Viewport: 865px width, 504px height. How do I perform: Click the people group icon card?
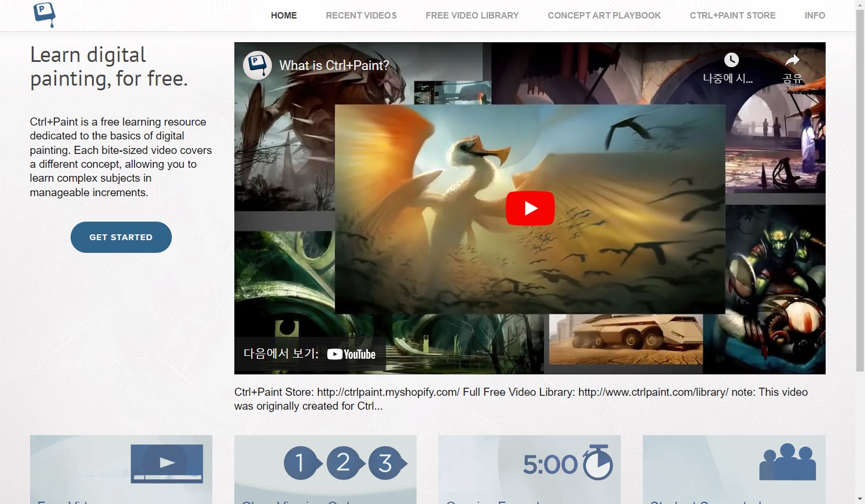734,469
